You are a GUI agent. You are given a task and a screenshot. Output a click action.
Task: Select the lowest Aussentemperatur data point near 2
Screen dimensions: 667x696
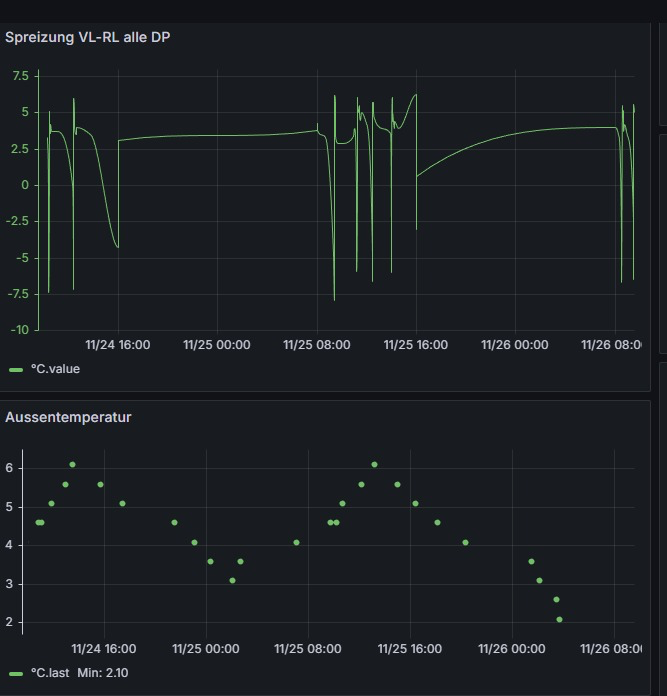click(559, 620)
